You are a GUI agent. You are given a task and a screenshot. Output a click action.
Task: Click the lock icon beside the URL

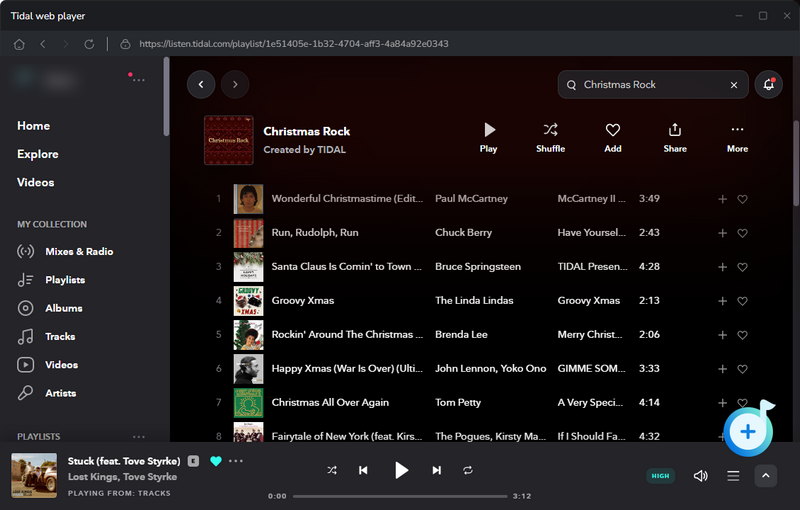tap(125, 44)
